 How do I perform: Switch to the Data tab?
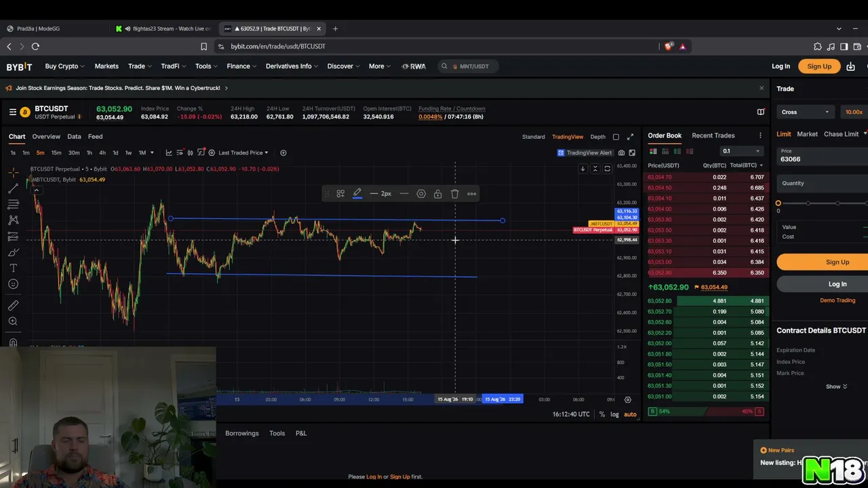(74, 136)
